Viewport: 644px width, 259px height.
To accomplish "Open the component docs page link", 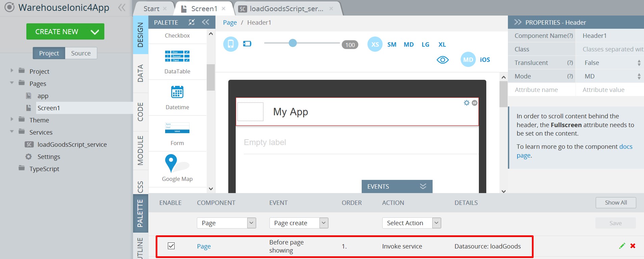I will [574, 151].
